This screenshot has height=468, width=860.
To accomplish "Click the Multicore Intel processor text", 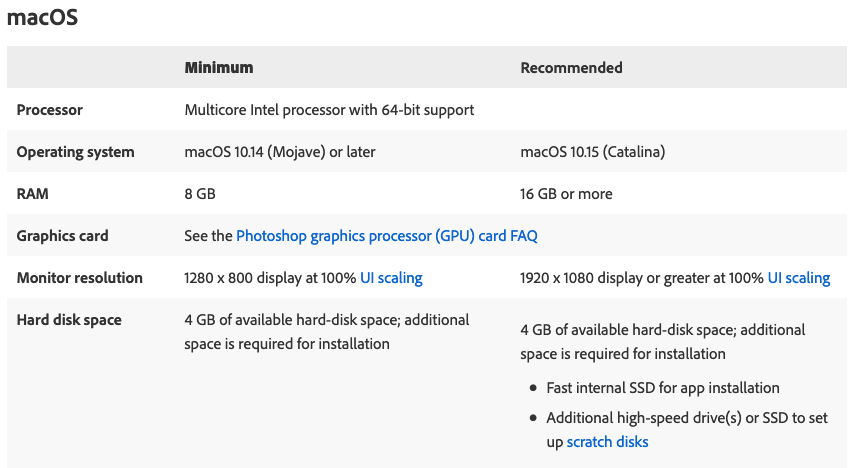I will click(x=329, y=110).
